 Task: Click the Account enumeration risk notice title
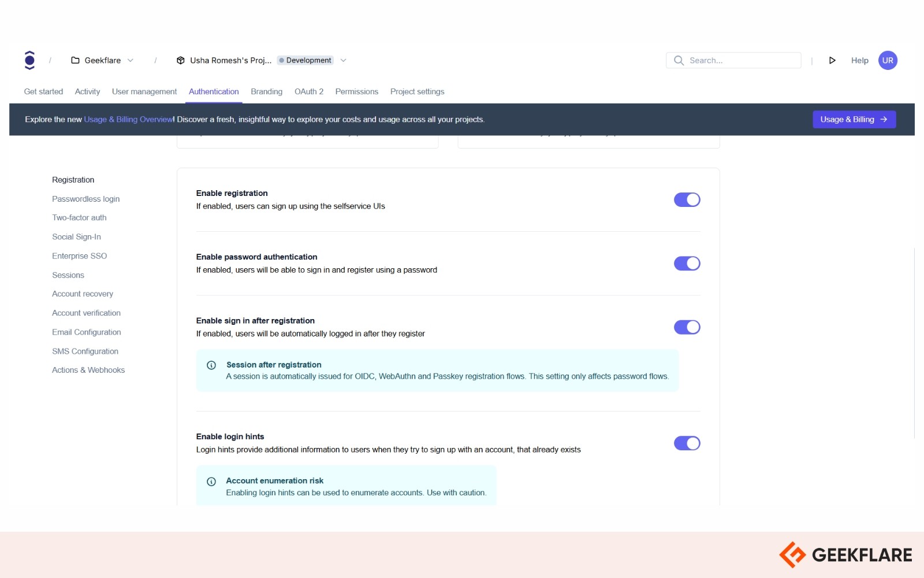275,481
